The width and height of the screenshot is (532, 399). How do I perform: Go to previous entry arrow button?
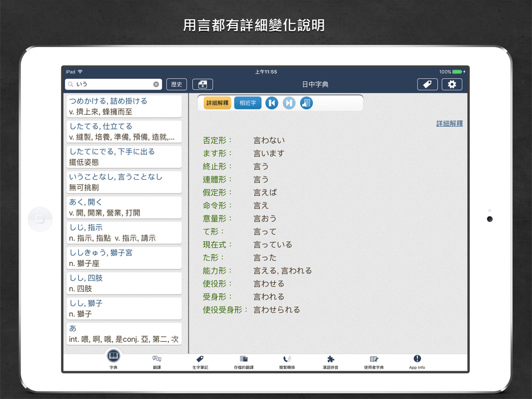click(x=272, y=103)
